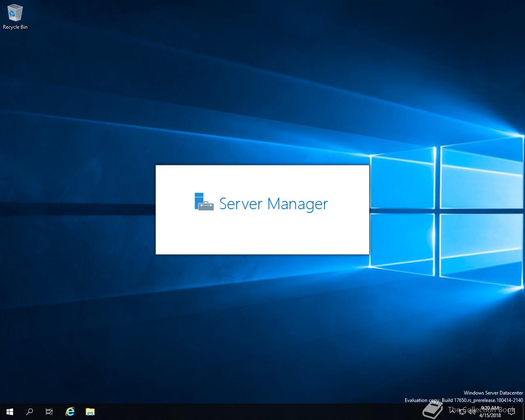Click the Server Manager splash title text

(274, 203)
